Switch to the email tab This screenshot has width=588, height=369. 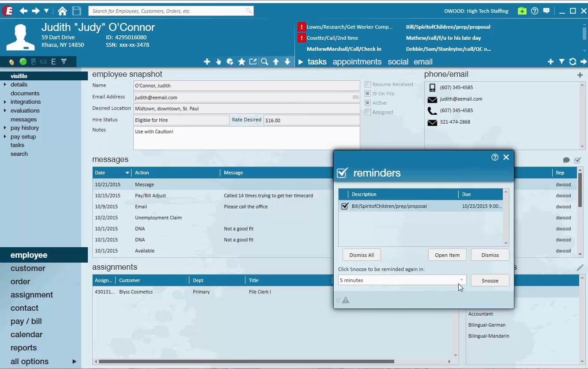(x=423, y=62)
